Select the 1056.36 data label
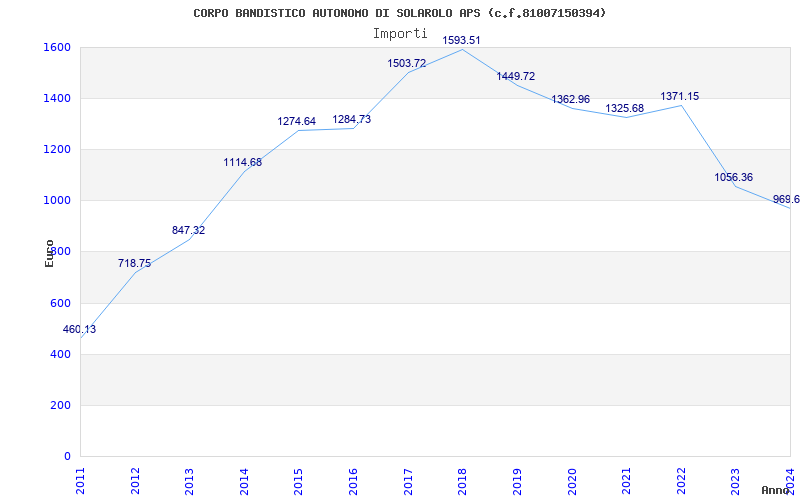Viewport: 800px width, 500px height. click(733, 178)
